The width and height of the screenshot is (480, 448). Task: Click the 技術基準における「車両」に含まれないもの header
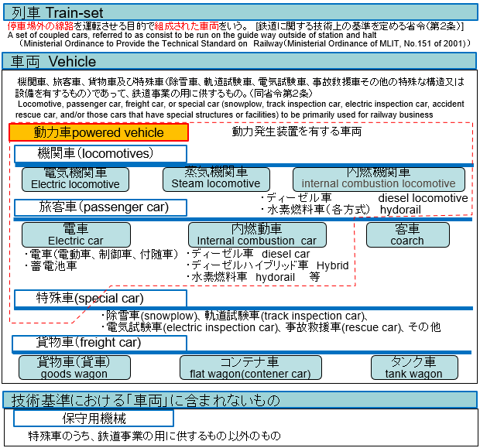[240, 400]
